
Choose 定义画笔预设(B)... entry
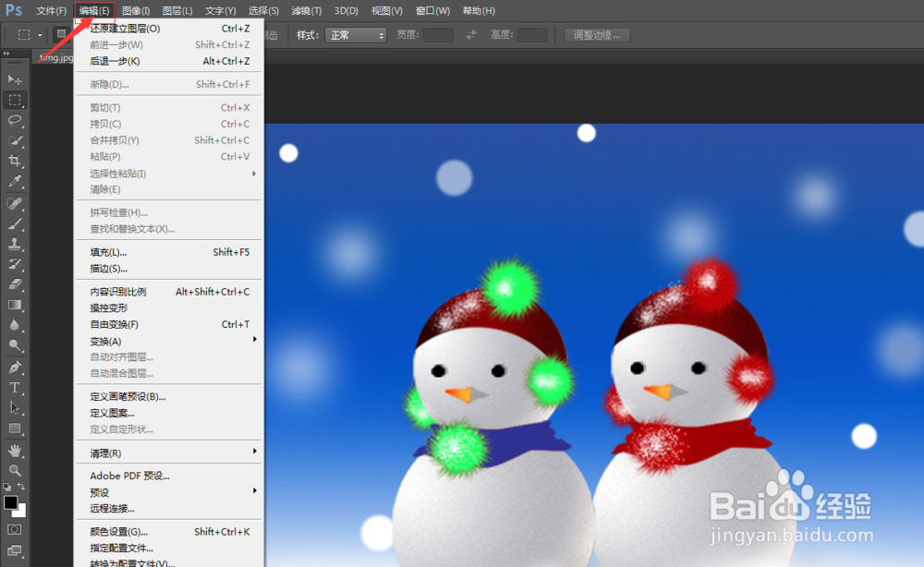coord(168,397)
